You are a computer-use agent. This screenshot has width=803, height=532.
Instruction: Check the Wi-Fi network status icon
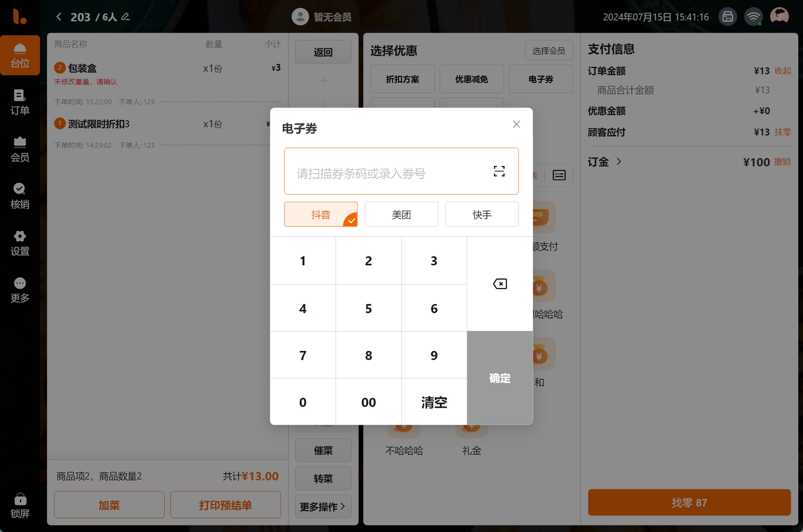[x=753, y=17]
